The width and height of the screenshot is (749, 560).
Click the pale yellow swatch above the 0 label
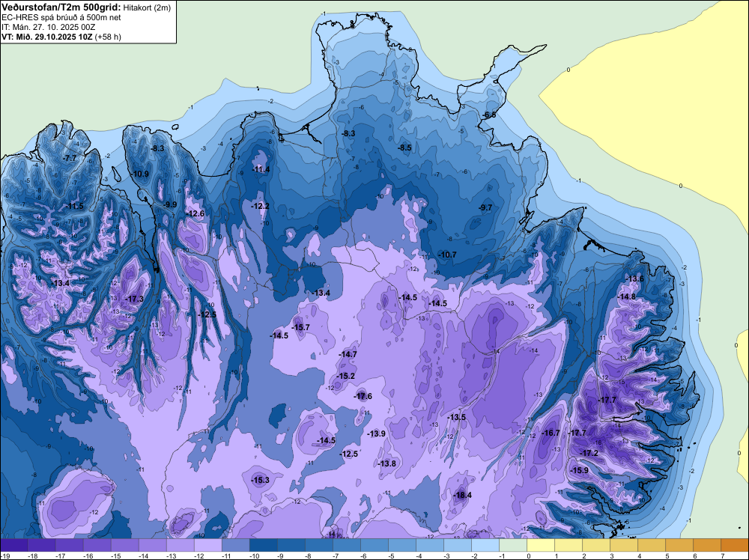point(541,545)
